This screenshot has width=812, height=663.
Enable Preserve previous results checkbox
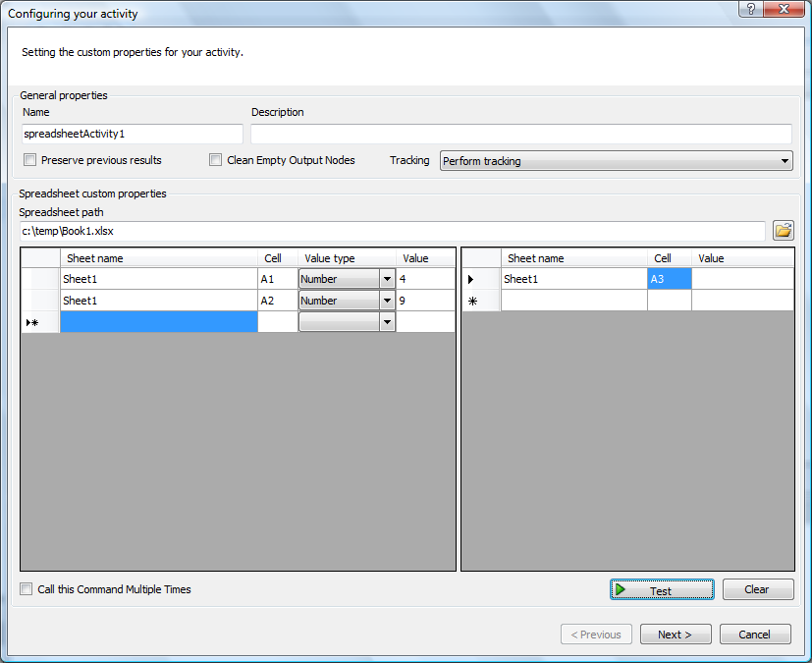(x=30, y=160)
